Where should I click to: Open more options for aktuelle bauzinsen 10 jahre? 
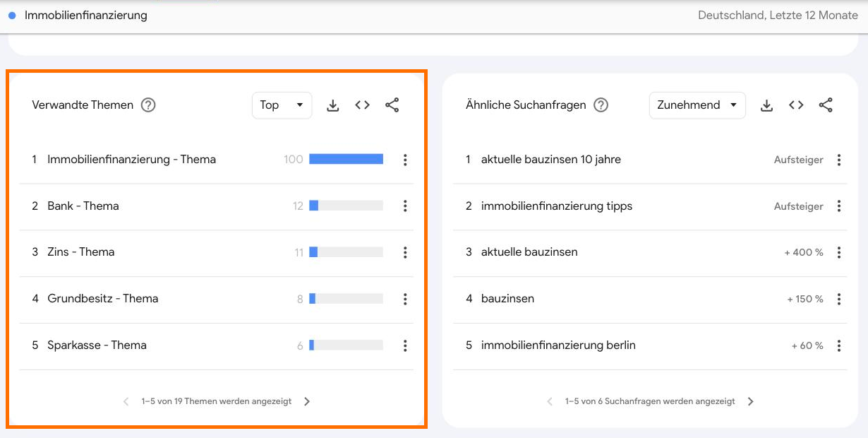coord(839,160)
